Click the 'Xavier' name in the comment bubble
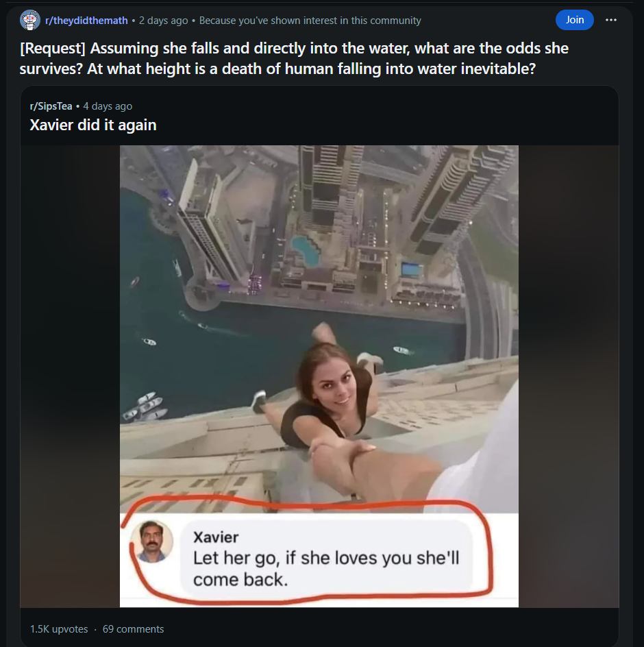This screenshot has height=647, width=644. (216, 537)
